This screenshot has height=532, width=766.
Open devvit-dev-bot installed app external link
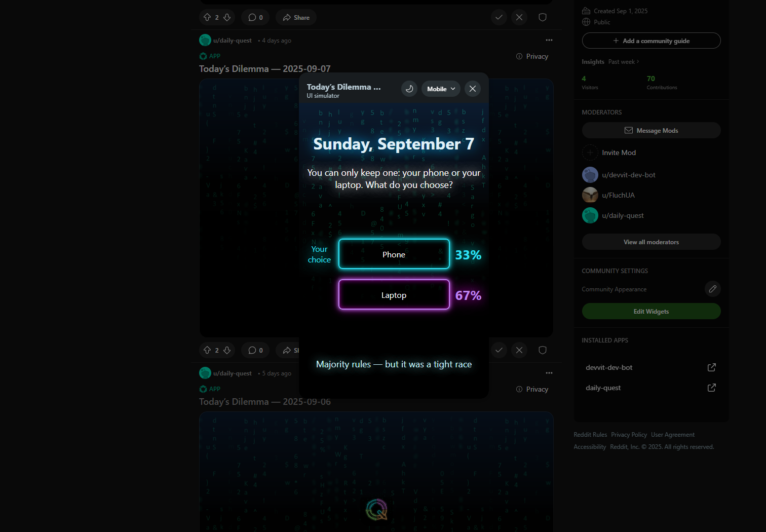pyautogui.click(x=711, y=367)
